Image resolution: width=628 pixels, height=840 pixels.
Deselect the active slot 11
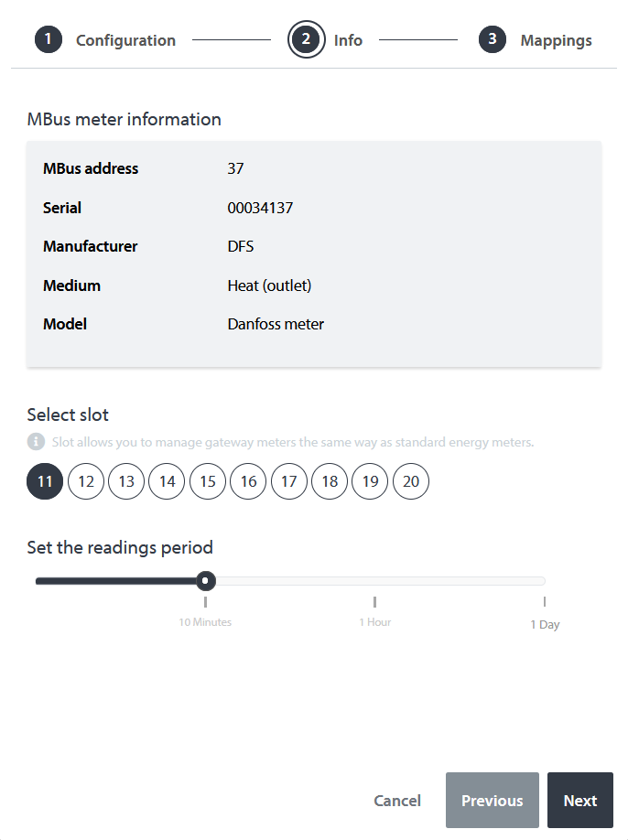pos(44,481)
